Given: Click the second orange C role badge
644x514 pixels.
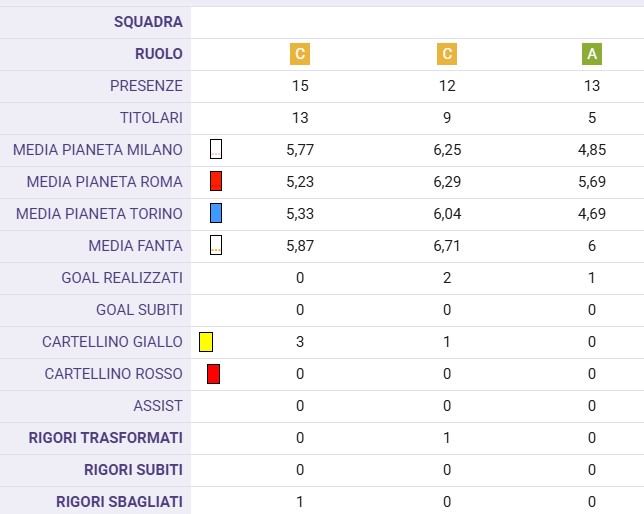Looking at the screenshot, I should (447, 54).
